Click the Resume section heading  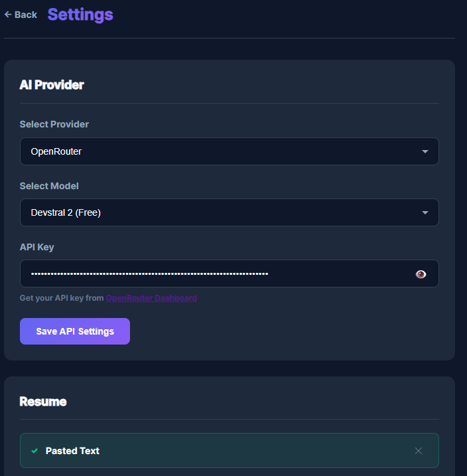pos(43,401)
